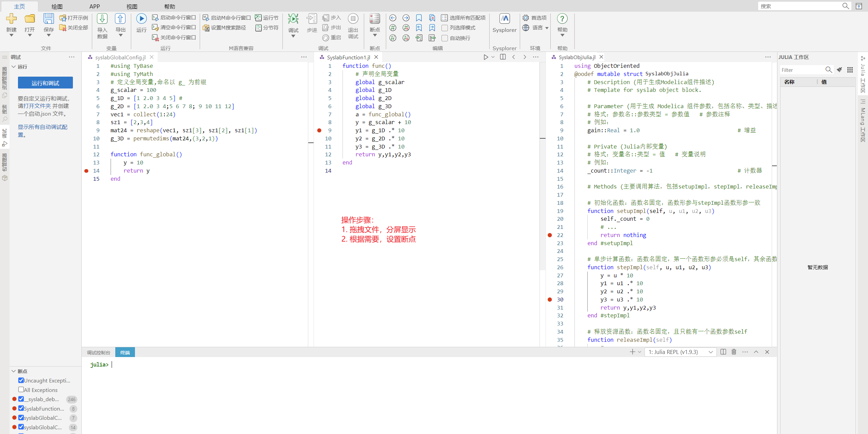The image size is (868, 434).
Task: Open the 调试控制台 tab
Action: click(98, 353)
